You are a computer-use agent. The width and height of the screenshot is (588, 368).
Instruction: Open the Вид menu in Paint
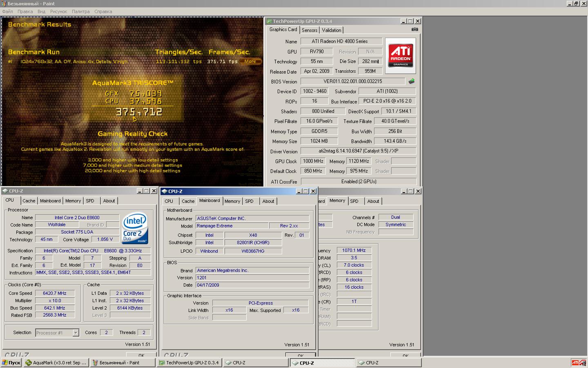point(42,11)
